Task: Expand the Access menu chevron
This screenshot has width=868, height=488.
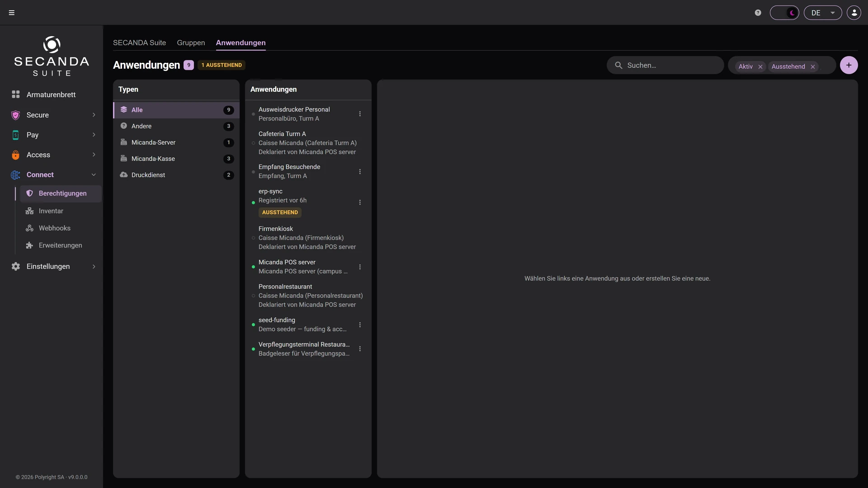Action: pyautogui.click(x=94, y=155)
